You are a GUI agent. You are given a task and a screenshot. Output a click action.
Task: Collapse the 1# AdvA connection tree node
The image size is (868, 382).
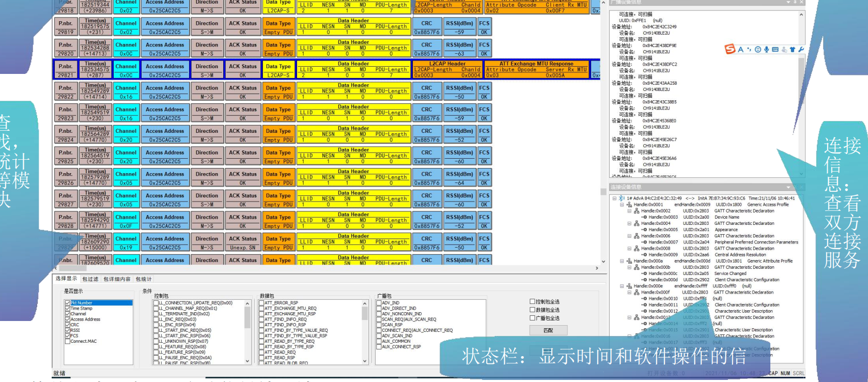pos(614,198)
